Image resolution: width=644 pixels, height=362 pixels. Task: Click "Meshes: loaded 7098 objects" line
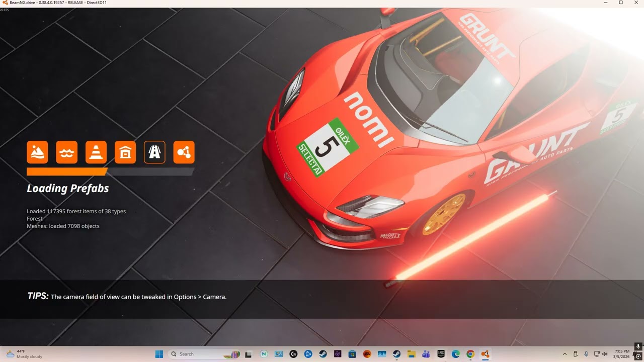click(x=63, y=226)
